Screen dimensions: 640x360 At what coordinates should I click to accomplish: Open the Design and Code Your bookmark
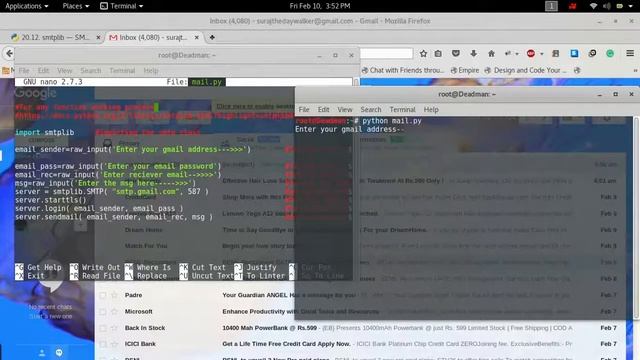click(x=526, y=70)
